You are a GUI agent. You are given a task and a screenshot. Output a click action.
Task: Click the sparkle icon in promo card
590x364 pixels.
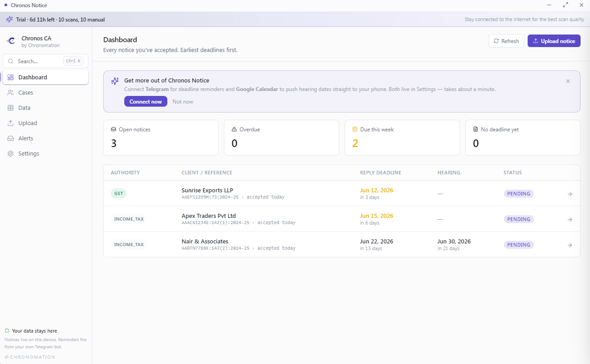[115, 81]
